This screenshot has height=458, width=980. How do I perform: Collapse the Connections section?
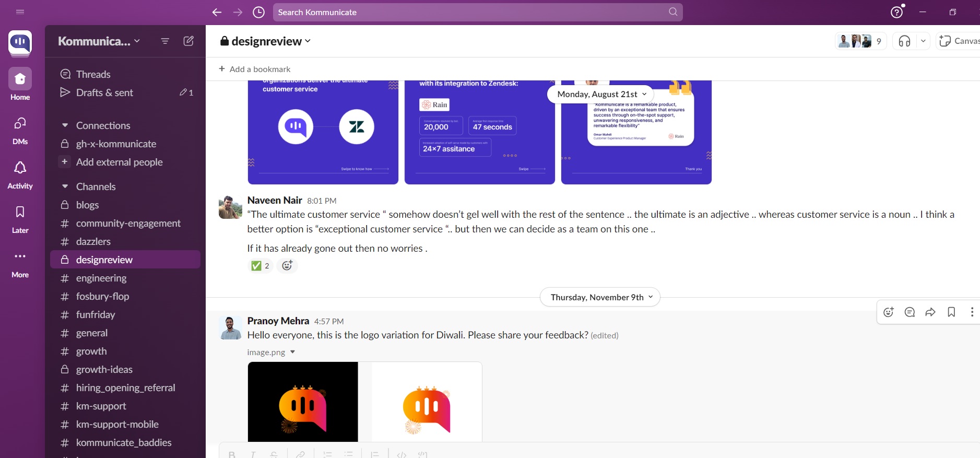[x=65, y=125]
